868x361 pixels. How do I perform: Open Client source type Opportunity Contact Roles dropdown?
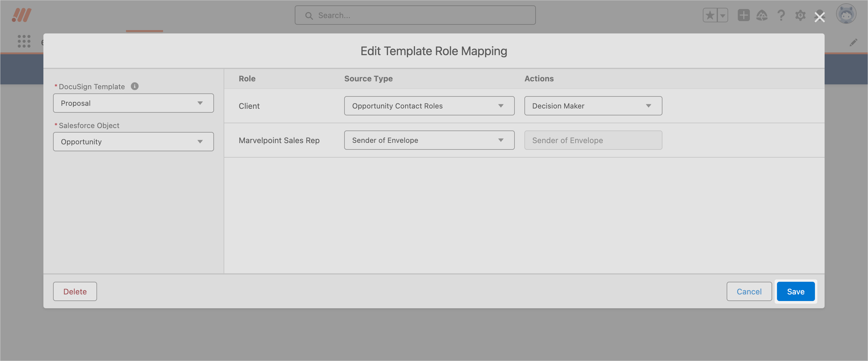tap(429, 106)
